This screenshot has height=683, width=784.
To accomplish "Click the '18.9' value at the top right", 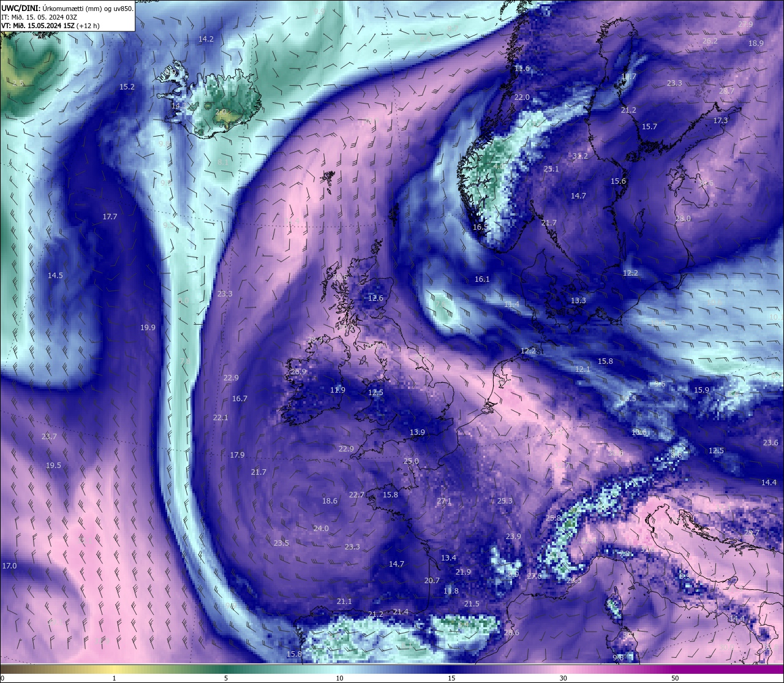I will pyautogui.click(x=756, y=43).
